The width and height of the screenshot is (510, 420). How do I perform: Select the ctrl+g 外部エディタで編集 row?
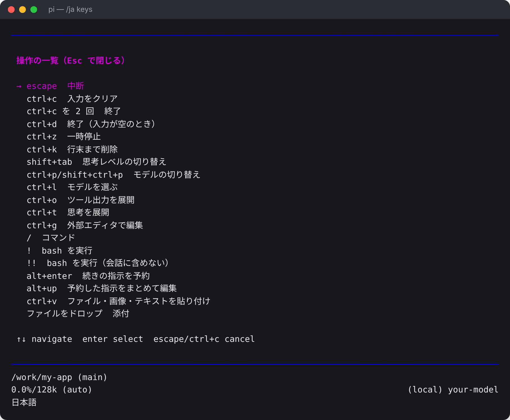(85, 225)
